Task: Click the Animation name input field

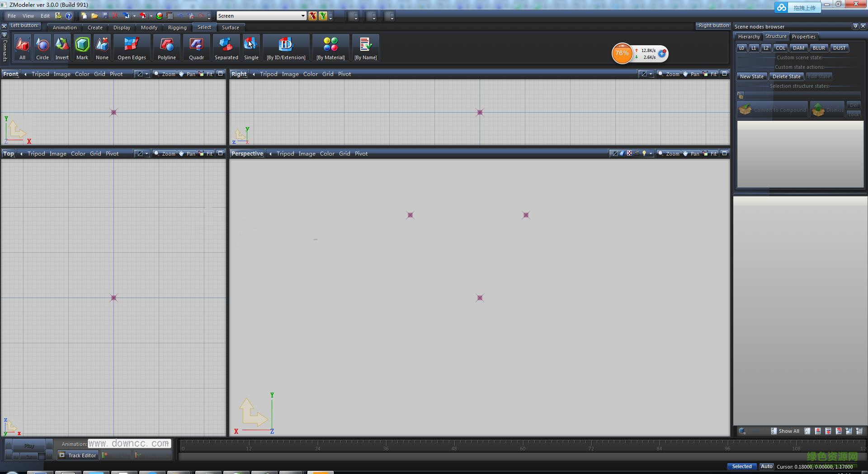Action: (x=130, y=444)
